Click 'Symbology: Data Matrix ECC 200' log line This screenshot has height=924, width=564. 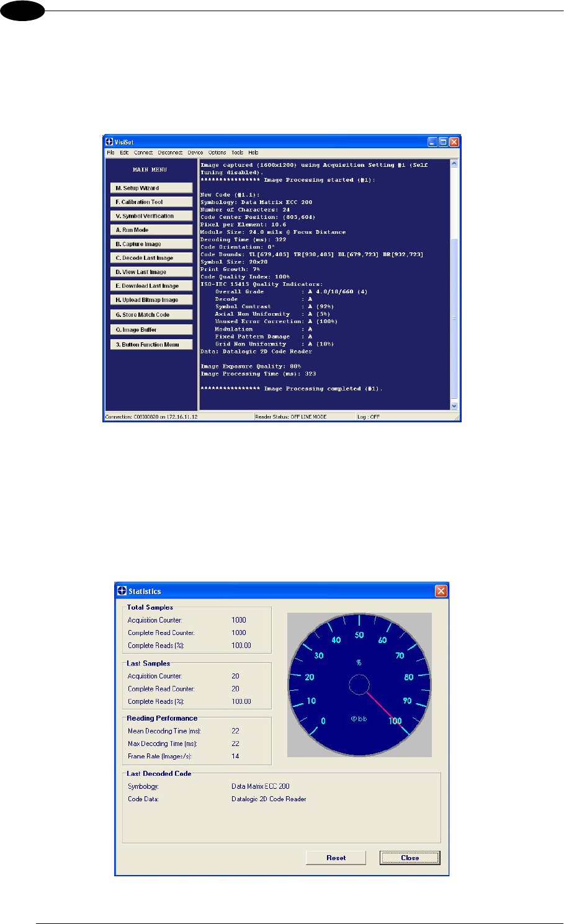click(x=256, y=202)
